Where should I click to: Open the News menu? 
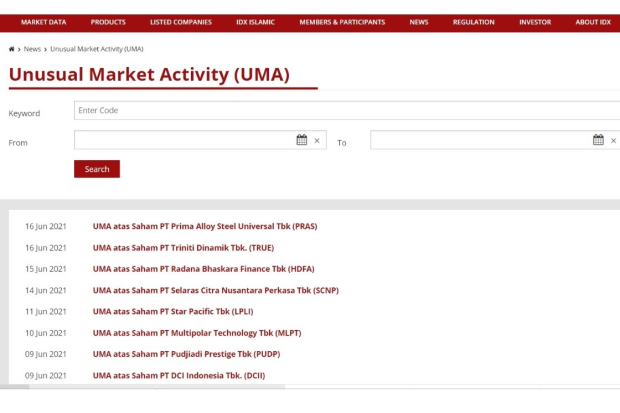tap(419, 23)
